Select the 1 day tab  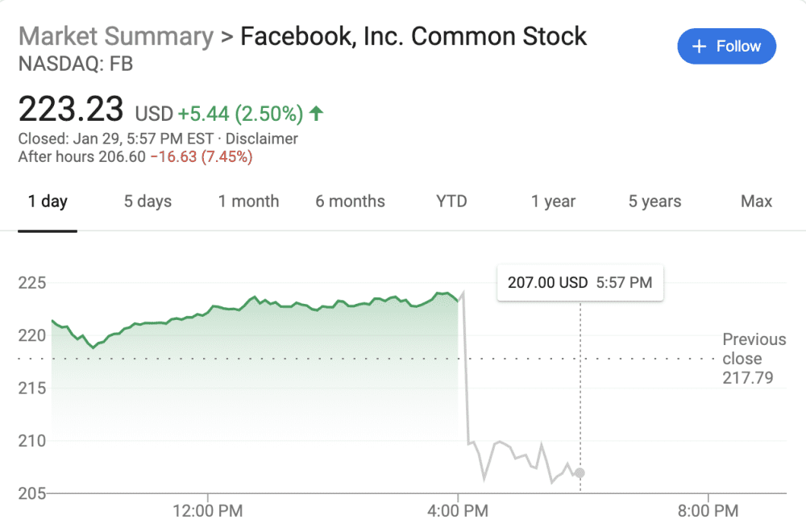click(48, 202)
